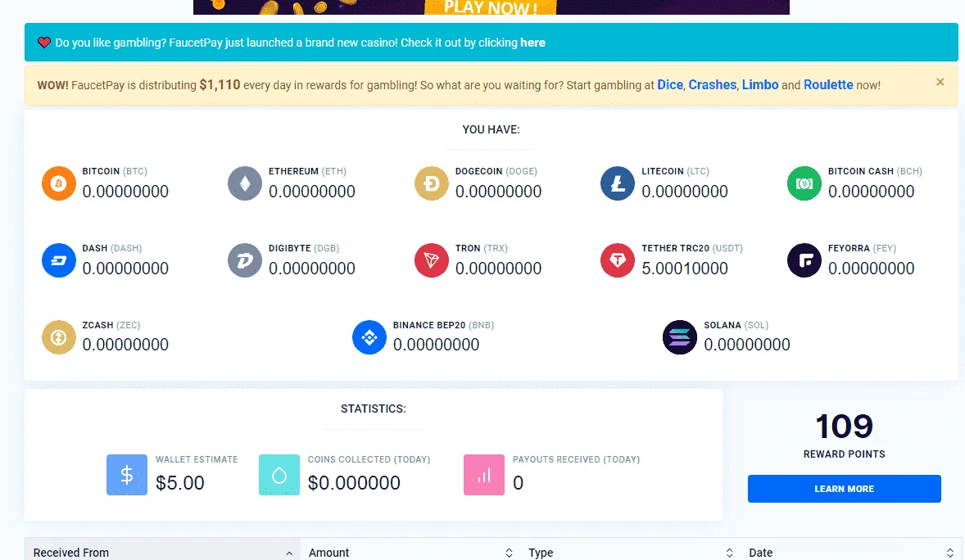Screen dimensions: 965x560
Task: Click the Tron (TRX) coin icon
Action: pyautogui.click(x=432, y=260)
